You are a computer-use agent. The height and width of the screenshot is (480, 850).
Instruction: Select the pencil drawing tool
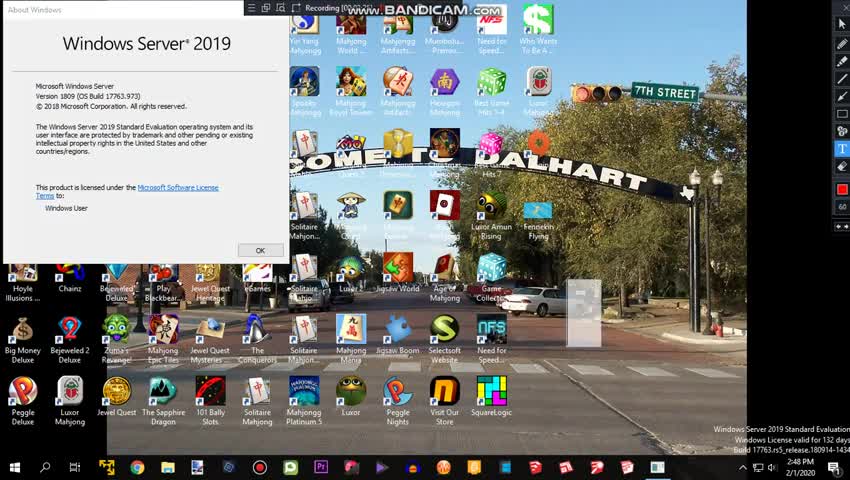pyautogui.click(x=842, y=43)
